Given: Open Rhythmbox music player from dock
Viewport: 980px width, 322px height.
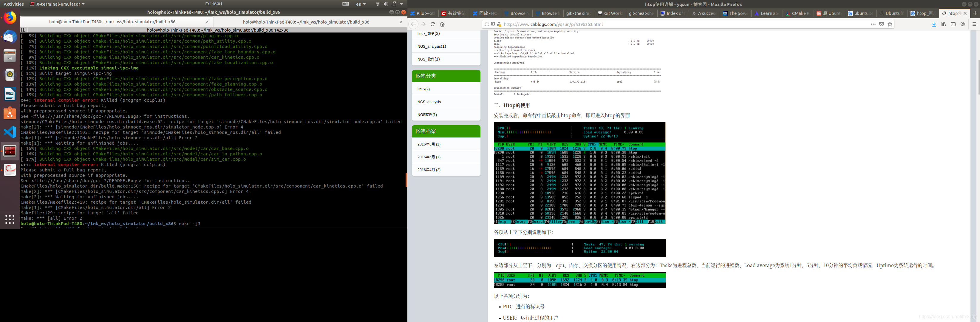Looking at the screenshot, I should point(10,75).
